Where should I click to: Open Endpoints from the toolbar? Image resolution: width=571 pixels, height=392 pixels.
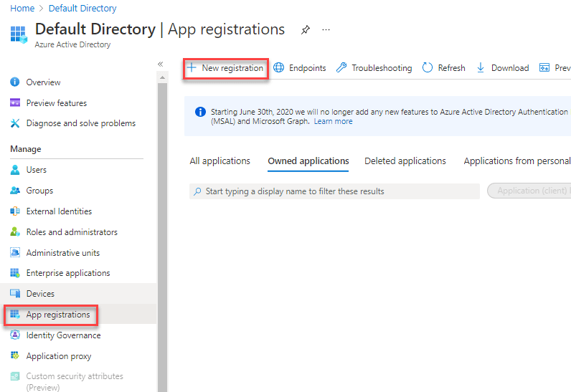point(300,68)
